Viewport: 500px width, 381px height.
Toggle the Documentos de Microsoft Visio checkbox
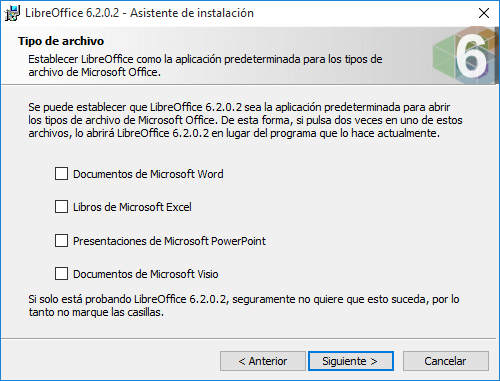[x=61, y=274]
